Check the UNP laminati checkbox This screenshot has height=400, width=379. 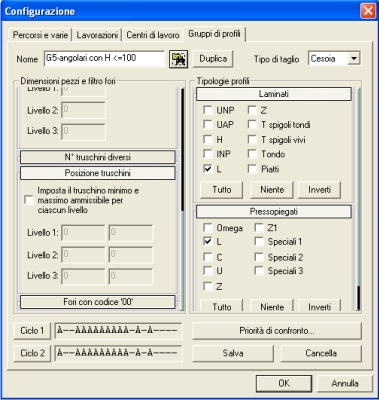(208, 110)
